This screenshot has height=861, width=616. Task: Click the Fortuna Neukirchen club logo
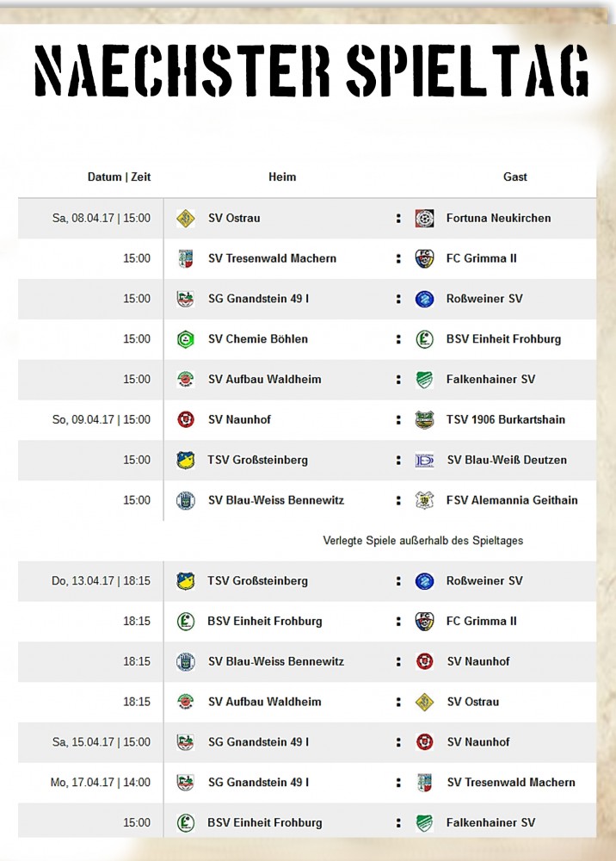[x=424, y=219]
